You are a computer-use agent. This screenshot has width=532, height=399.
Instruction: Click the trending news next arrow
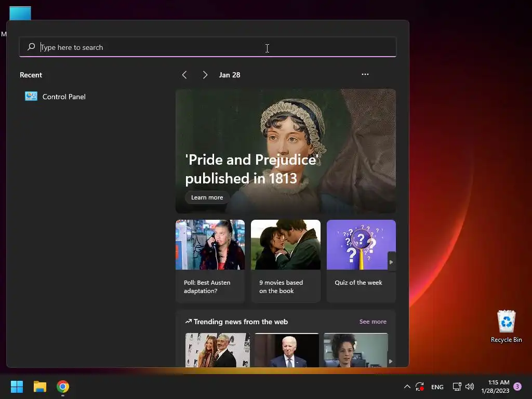pyautogui.click(x=391, y=362)
